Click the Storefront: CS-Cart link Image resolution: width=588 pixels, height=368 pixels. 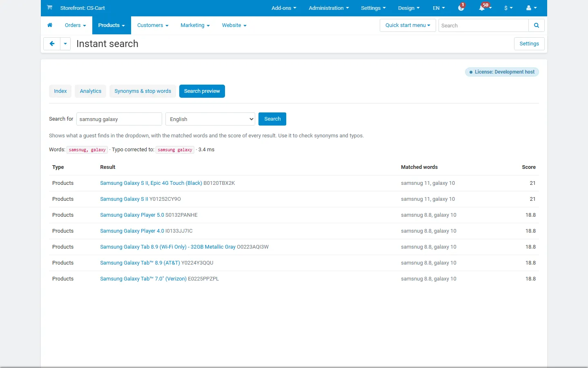[x=82, y=8]
